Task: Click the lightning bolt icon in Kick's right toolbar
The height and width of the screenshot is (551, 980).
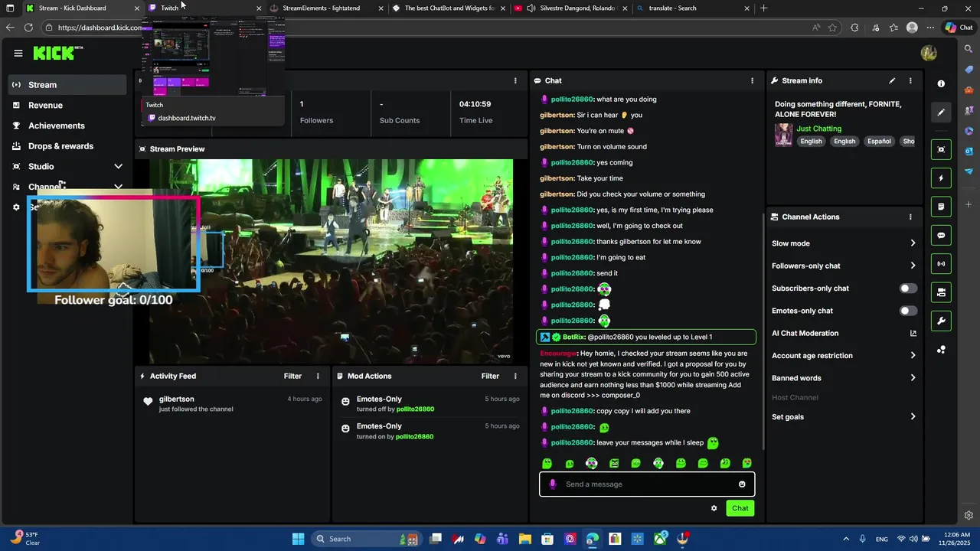Action: click(941, 178)
